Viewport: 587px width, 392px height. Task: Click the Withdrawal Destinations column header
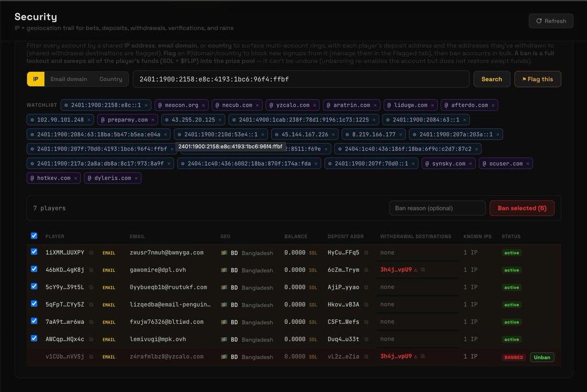pos(416,237)
